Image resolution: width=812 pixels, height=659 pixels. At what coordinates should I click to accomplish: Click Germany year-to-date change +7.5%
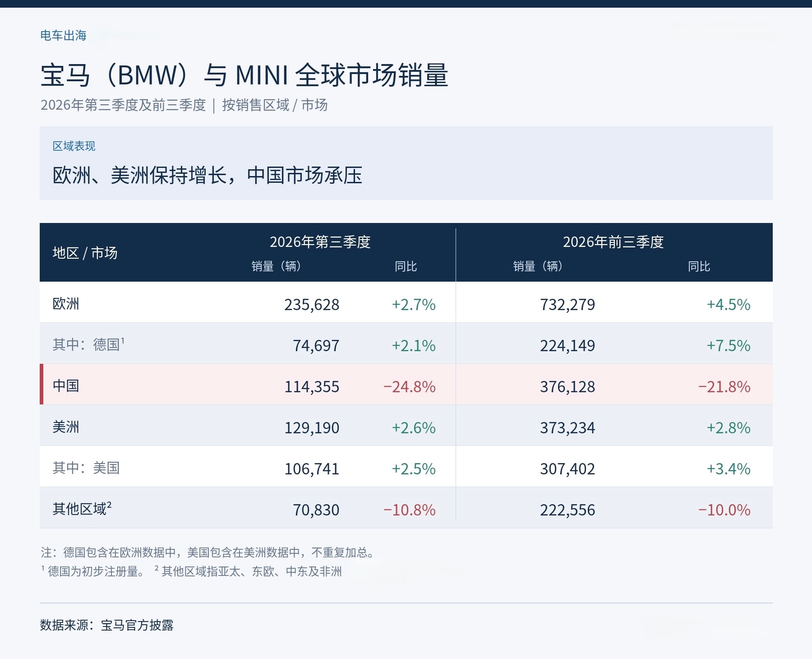[729, 346]
